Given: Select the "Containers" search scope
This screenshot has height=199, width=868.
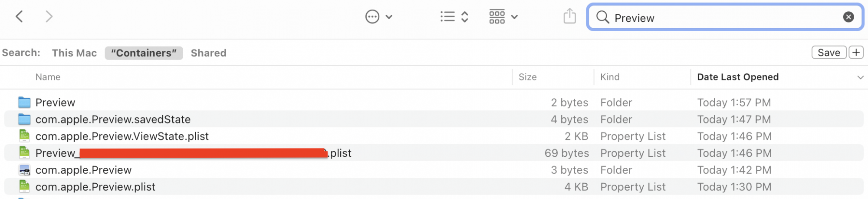Looking at the screenshot, I should (x=144, y=53).
